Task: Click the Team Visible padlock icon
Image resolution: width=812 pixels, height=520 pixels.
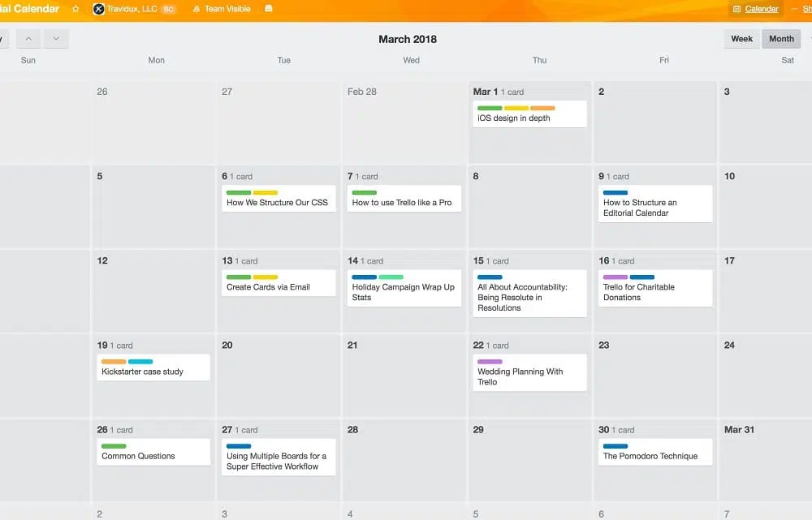Action: [197, 8]
